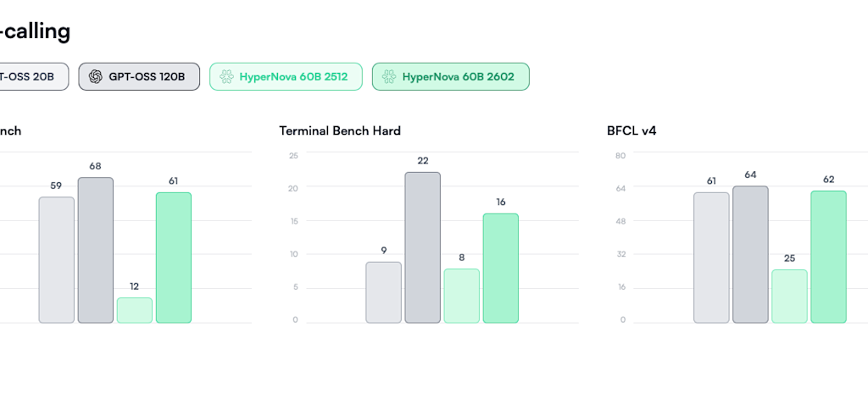Select the BFCL v4 bar showing 25
Screen dimensions: 868x399
click(x=789, y=296)
